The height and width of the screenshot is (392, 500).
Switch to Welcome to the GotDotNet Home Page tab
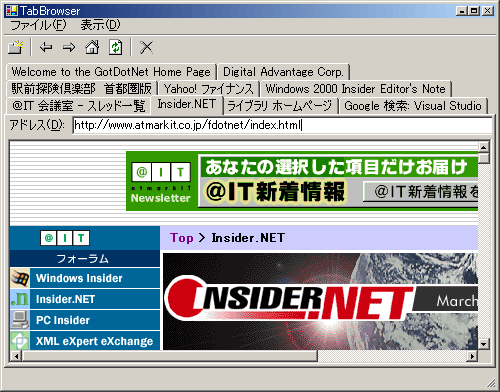point(111,72)
